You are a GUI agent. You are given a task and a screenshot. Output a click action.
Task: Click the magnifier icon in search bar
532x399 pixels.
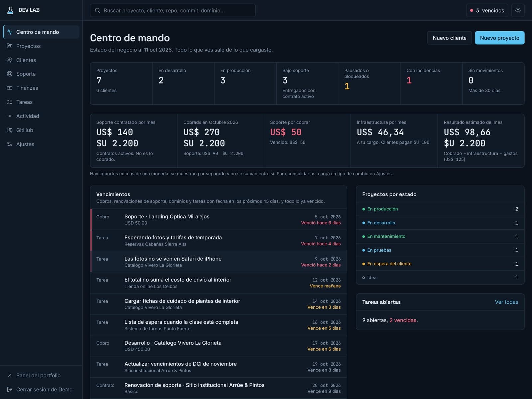(97, 10)
